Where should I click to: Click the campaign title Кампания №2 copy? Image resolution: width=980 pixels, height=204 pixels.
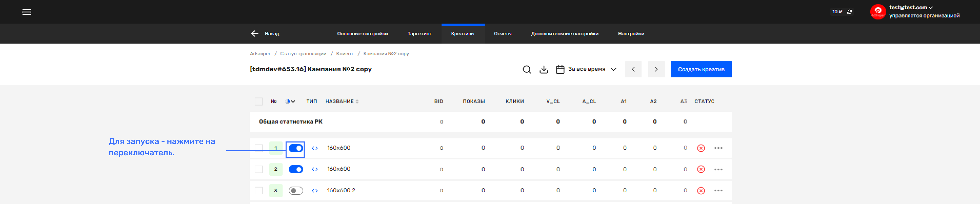tap(311, 69)
